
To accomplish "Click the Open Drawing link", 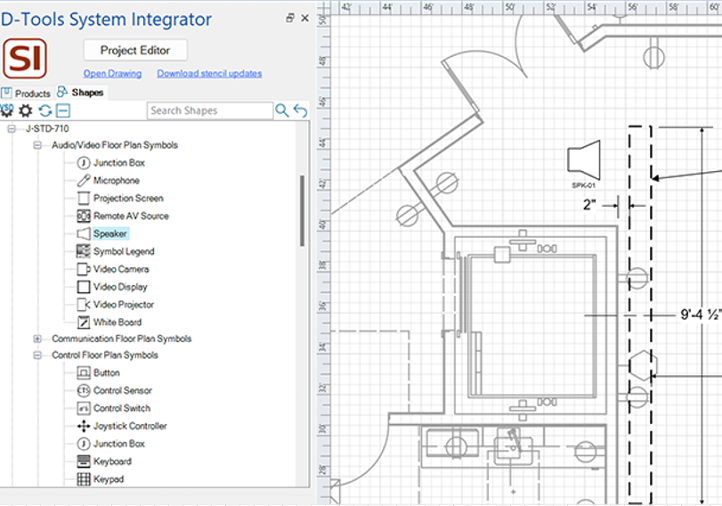I will point(112,73).
